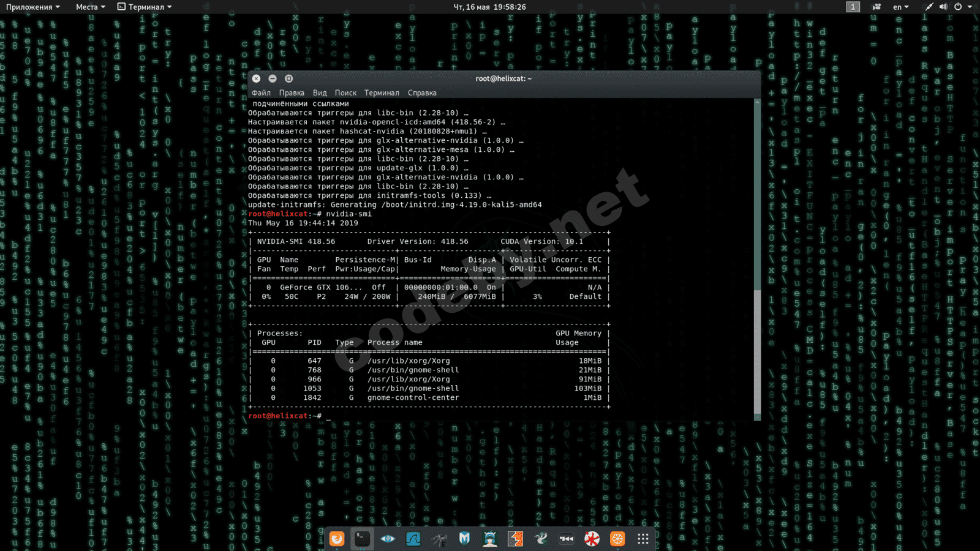
Task: Open the Справка menu in terminal
Action: 422,93
